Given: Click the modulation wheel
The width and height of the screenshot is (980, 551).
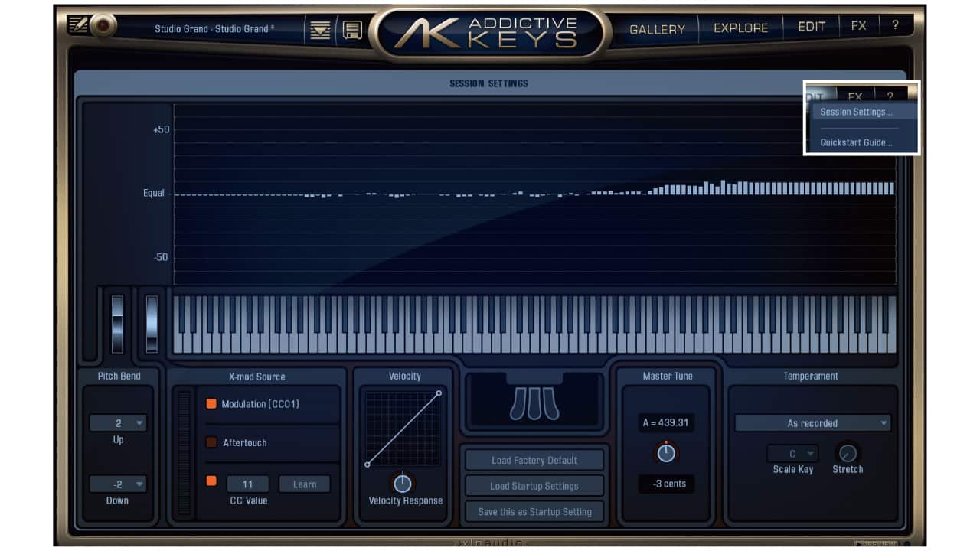Looking at the screenshot, I should [152, 324].
